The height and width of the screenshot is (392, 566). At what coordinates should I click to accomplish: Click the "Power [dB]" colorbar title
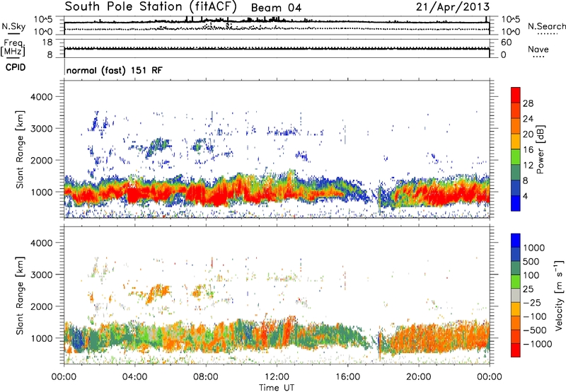tap(541, 149)
